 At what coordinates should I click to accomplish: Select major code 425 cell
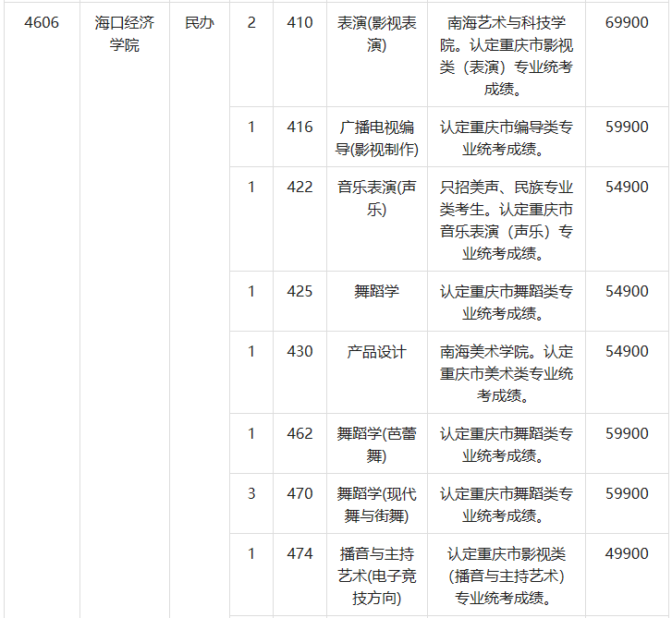(x=299, y=292)
